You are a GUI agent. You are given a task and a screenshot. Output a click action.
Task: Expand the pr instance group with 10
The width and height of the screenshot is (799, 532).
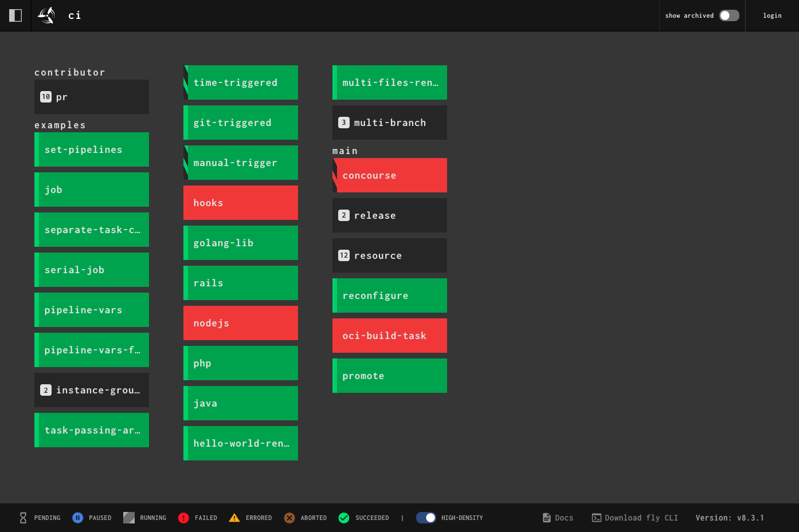pyautogui.click(x=92, y=97)
